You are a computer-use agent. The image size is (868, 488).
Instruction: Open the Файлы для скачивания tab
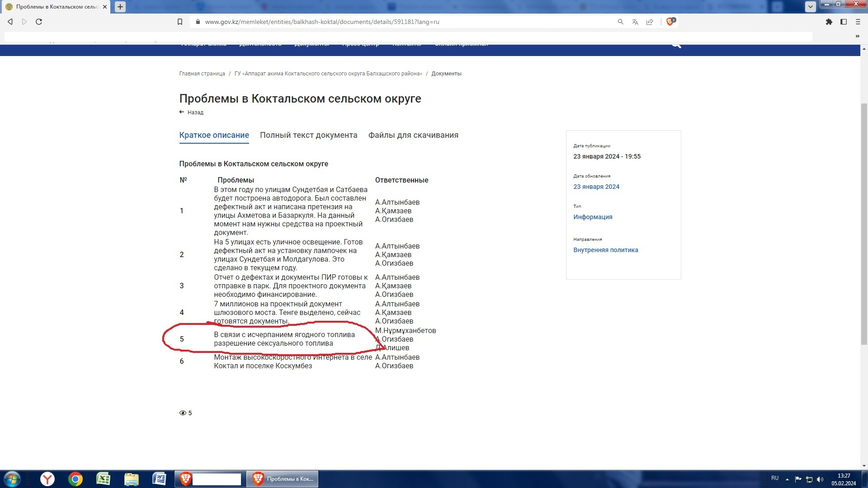[413, 135]
